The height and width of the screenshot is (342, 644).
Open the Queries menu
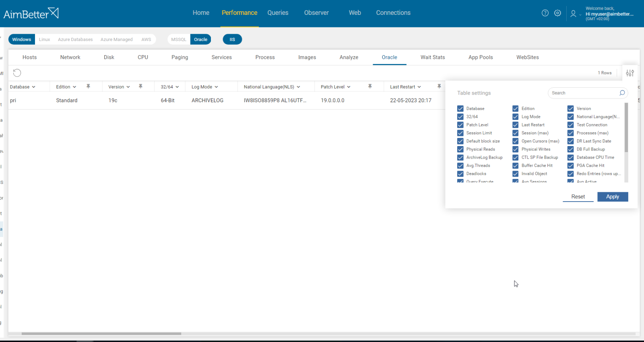tap(278, 13)
